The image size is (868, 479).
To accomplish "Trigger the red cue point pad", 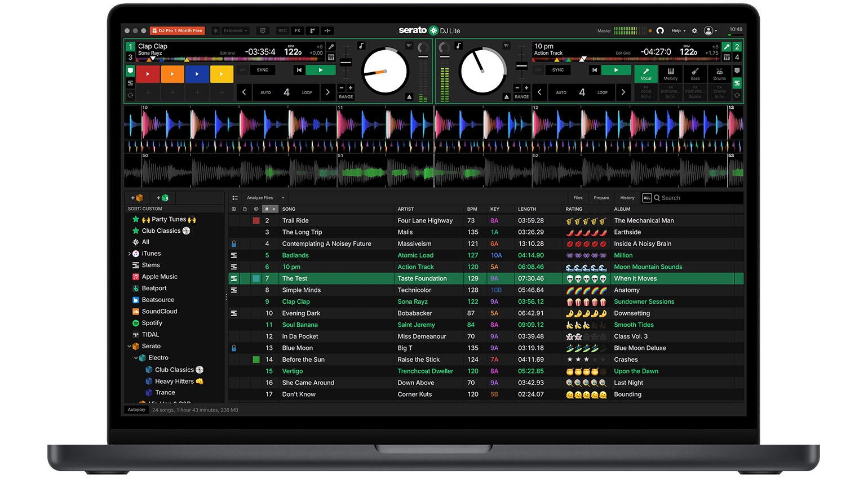I will [148, 74].
